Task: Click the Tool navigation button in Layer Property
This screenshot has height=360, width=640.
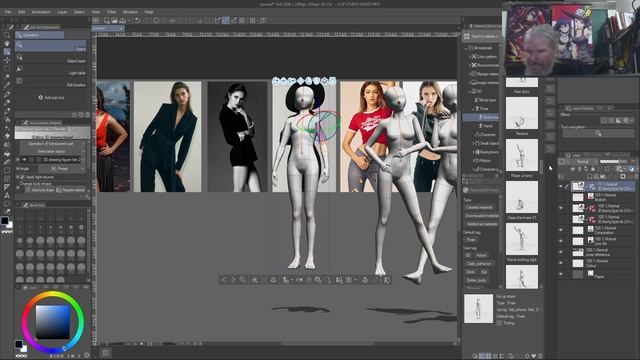Action: point(598,133)
